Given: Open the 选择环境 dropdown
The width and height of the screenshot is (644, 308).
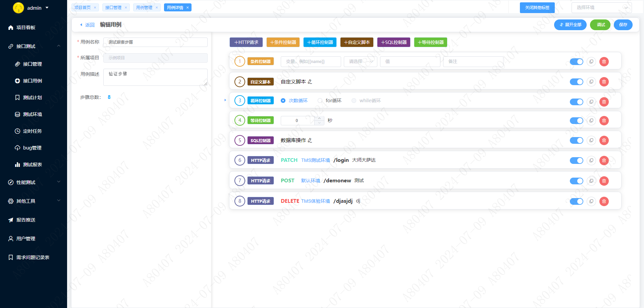Looking at the screenshot, I should click(602, 7).
